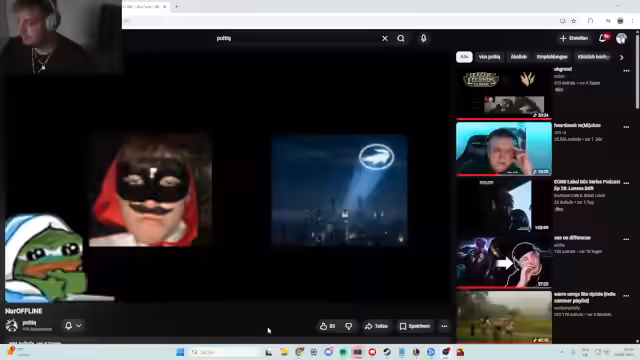The height and width of the screenshot is (360, 640).
Task: Select the 'Alle' filter chip
Action: (x=464, y=57)
